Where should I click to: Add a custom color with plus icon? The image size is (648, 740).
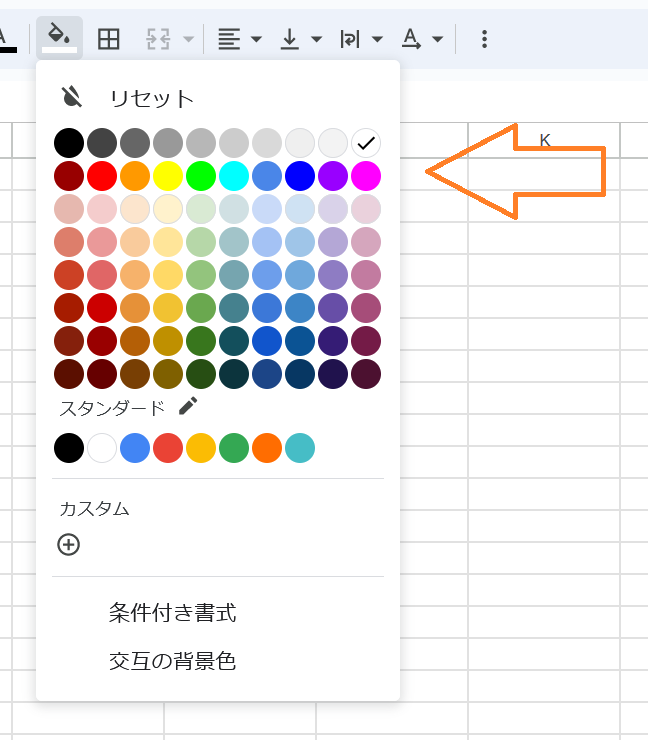click(x=68, y=545)
